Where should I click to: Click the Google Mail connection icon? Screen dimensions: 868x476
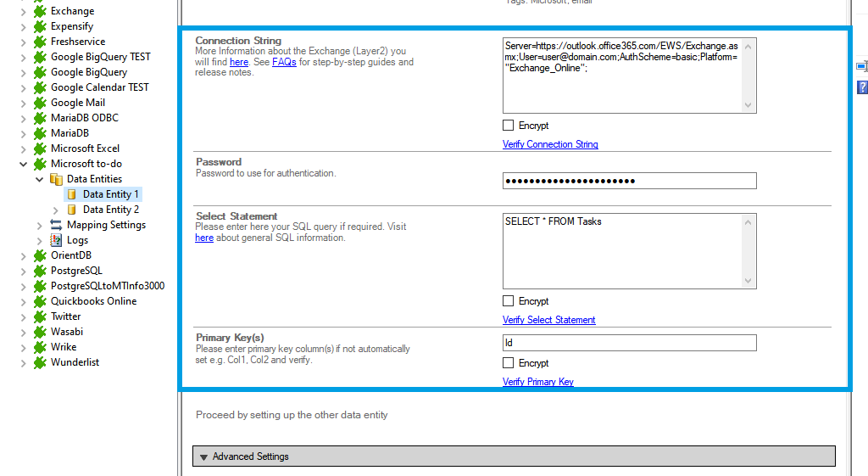click(x=40, y=103)
